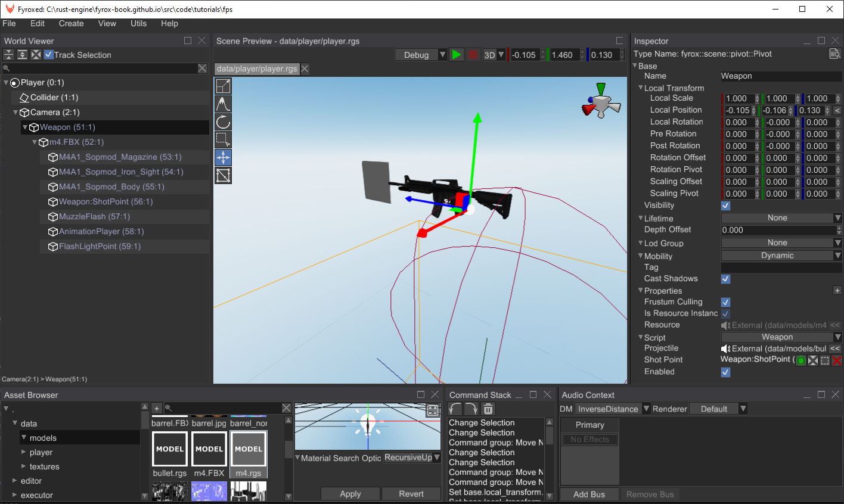Open Lod Group None dropdown
This screenshot has height=504, width=844.
[781, 243]
